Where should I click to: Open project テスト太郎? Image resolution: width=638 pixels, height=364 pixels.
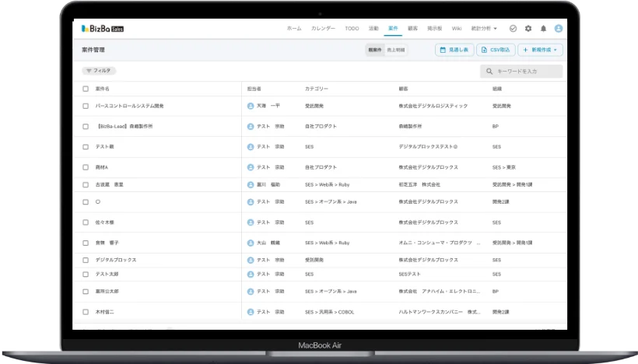pos(107,274)
